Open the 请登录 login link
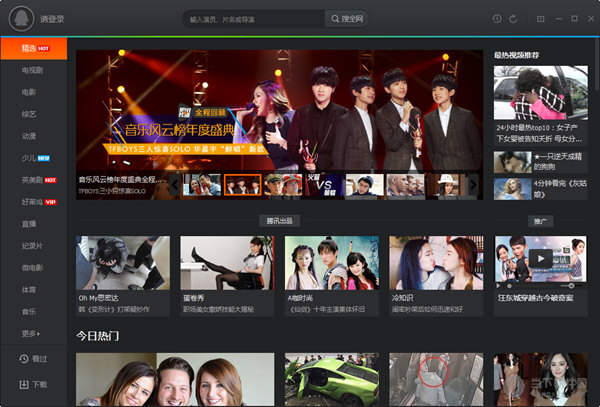Viewport: 600px width, 407px height. point(52,19)
